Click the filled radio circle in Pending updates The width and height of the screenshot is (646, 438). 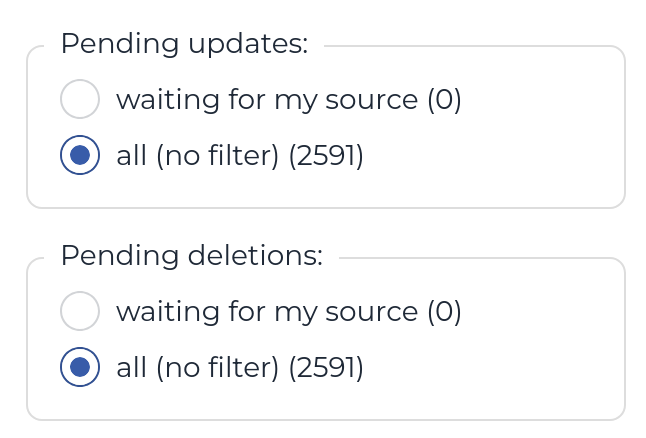(80, 155)
